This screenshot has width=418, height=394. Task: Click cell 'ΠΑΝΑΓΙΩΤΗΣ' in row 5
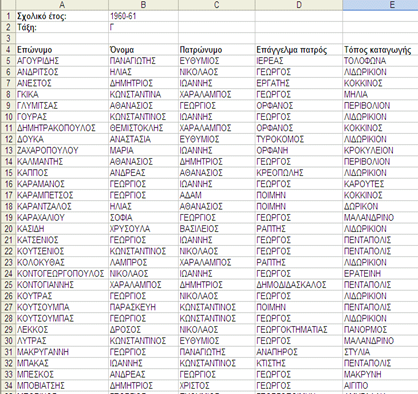[x=143, y=61]
